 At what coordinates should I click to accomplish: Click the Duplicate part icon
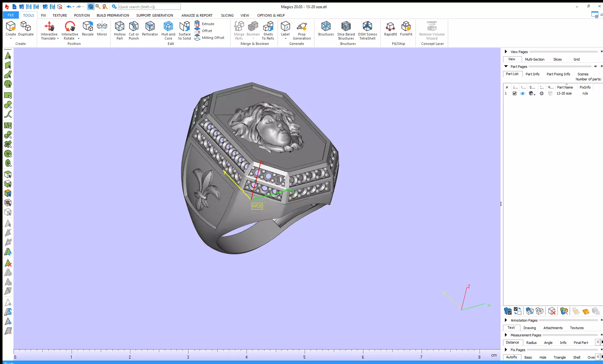point(26,29)
